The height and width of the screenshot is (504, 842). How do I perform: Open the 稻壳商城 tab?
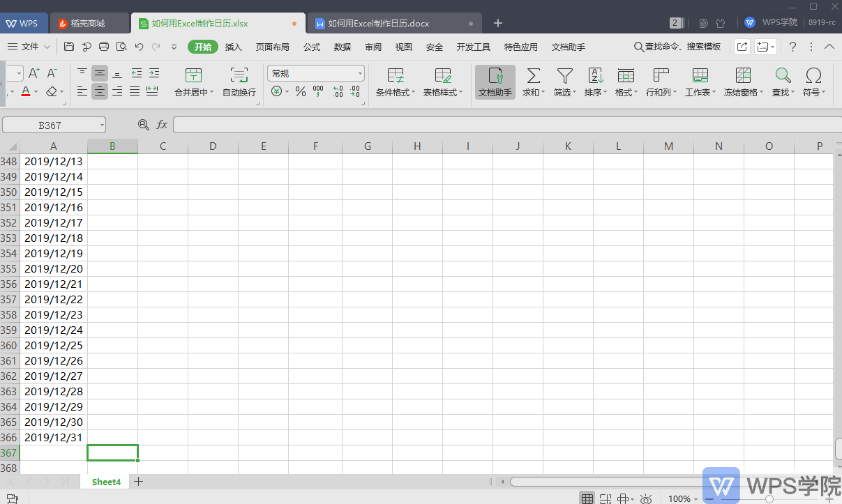click(89, 23)
